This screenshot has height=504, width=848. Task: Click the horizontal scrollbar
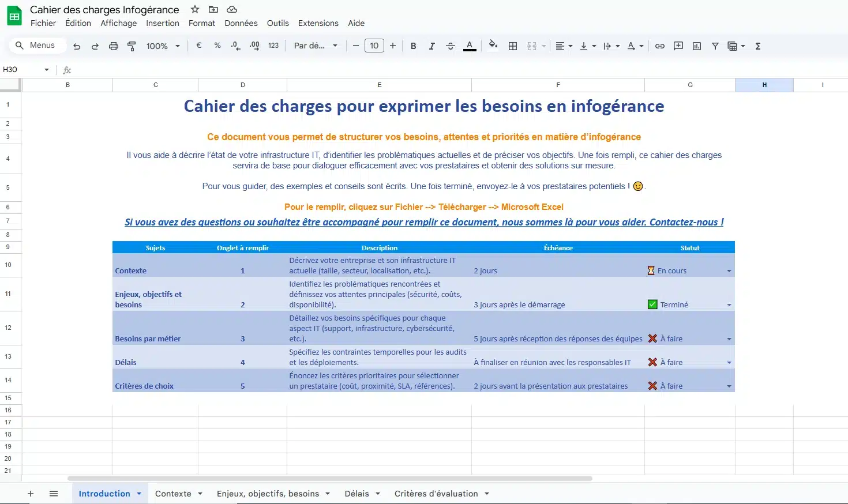(x=330, y=478)
